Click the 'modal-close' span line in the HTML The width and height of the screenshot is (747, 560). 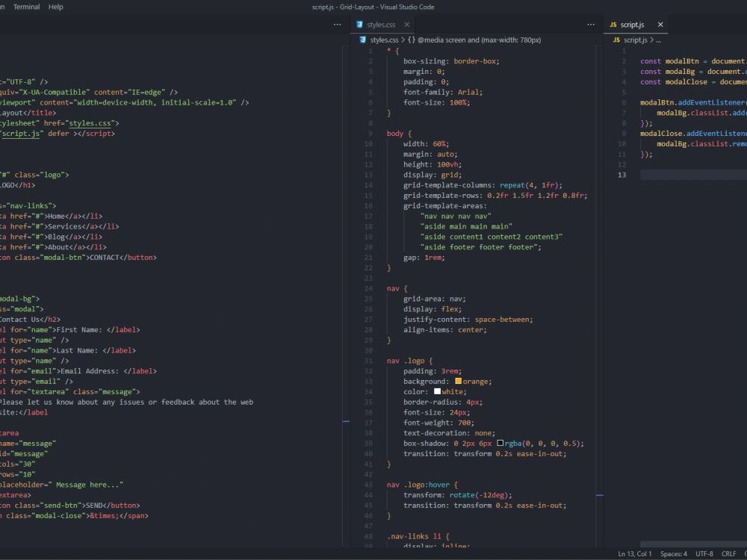[x=74, y=516]
